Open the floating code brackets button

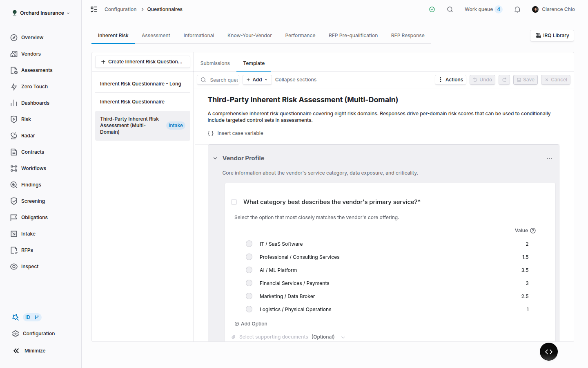[549, 352]
